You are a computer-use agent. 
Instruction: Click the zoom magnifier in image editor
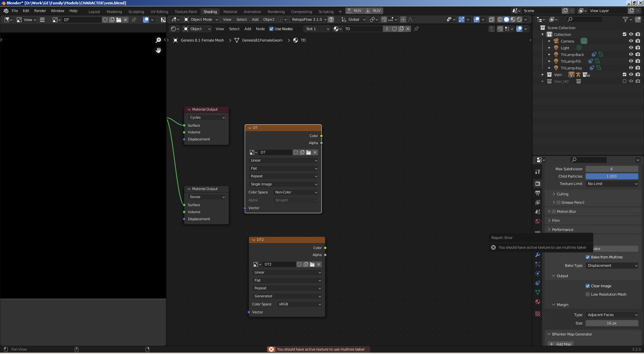[158, 40]
